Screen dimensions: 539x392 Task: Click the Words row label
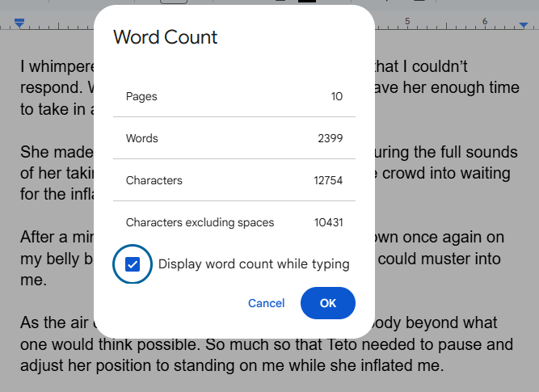(142, 138)
